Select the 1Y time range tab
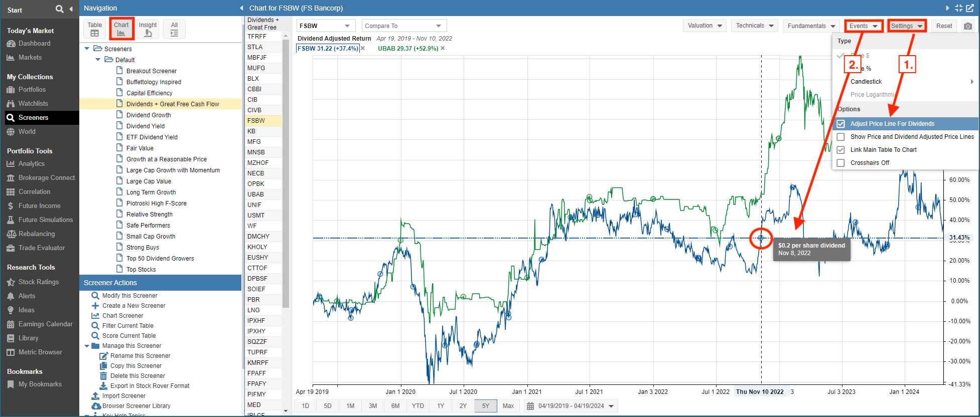The width and height of the screenshot is (980, 417). [441, 406]
